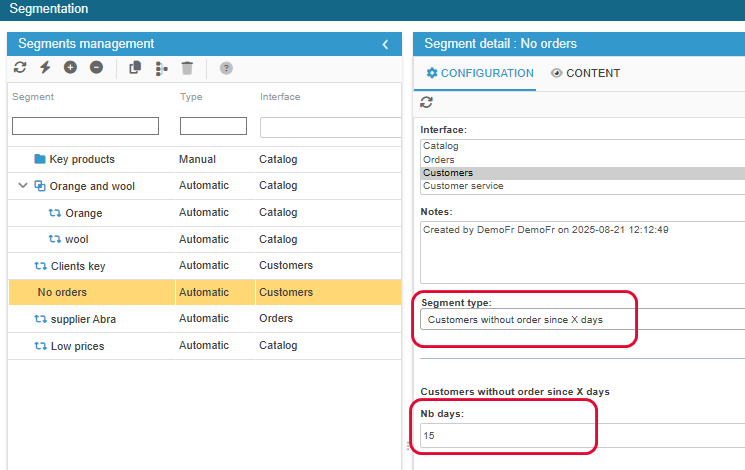Refresh segment detail configuration

tap(426, 102)
